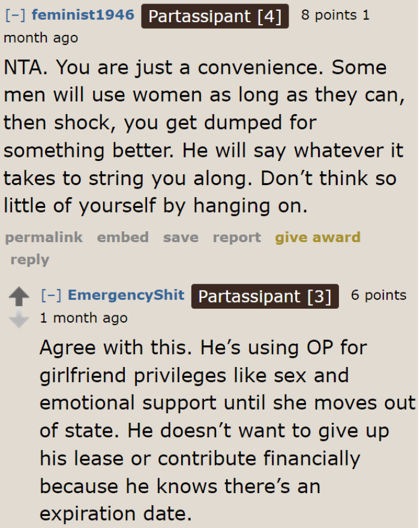Toggle the upvote arrow to remove vote

click(x=18, y=295)
